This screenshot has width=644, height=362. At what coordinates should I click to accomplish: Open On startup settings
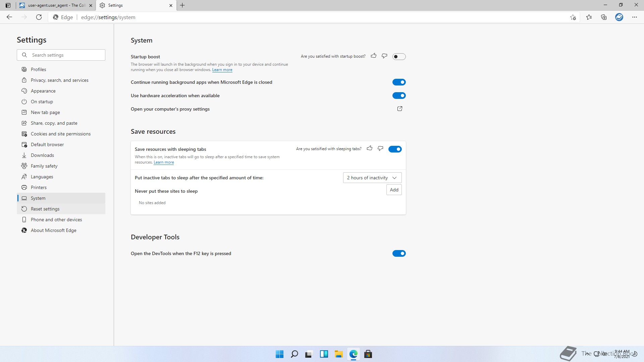click(x=61, y=102)
